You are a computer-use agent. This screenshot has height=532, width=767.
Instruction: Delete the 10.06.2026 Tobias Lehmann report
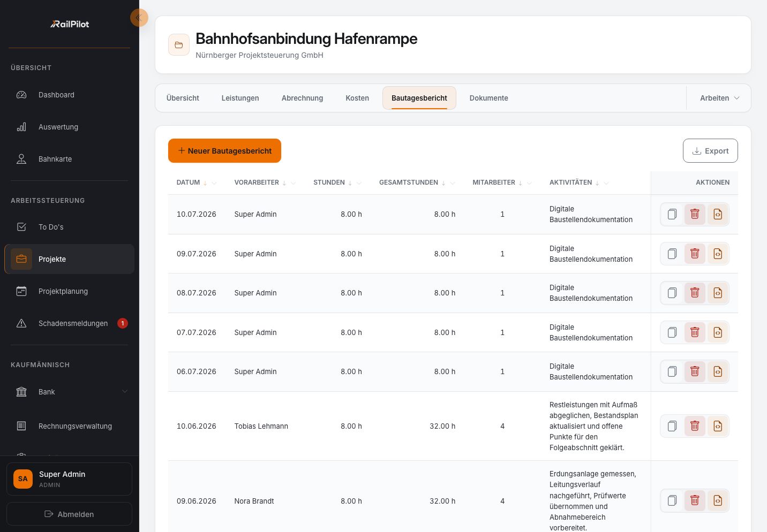[695, 426]
